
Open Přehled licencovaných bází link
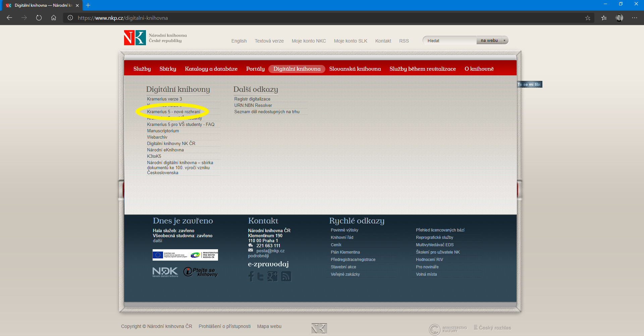coord(440,230)
